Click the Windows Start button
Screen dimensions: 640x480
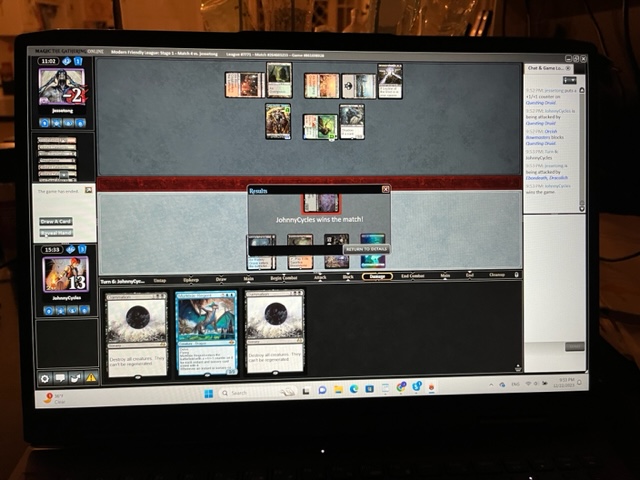coord(208,393)
